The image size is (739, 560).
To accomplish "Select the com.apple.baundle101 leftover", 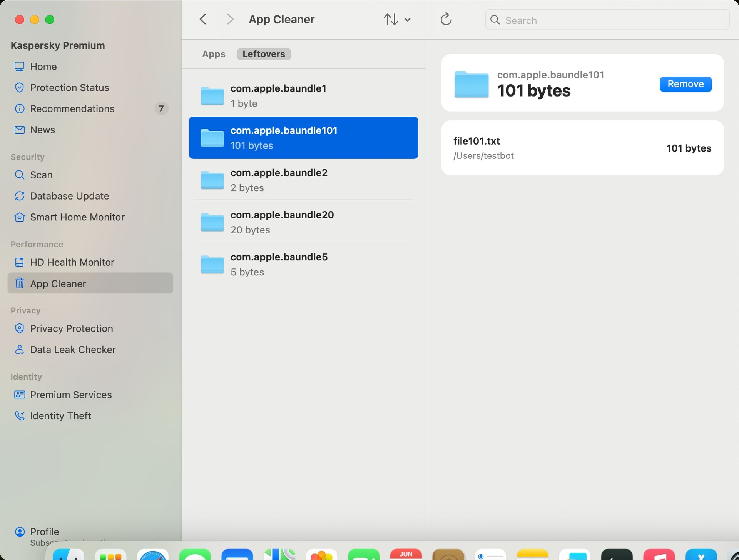I will 303,138.
